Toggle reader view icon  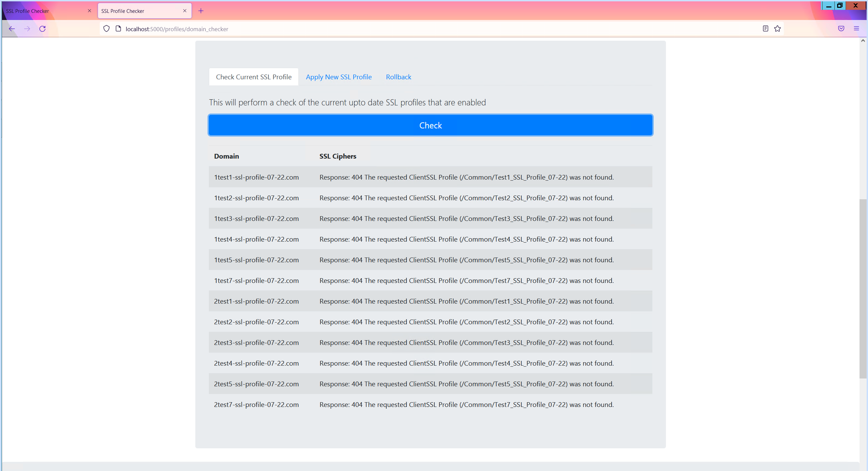(x=765, y=29)
